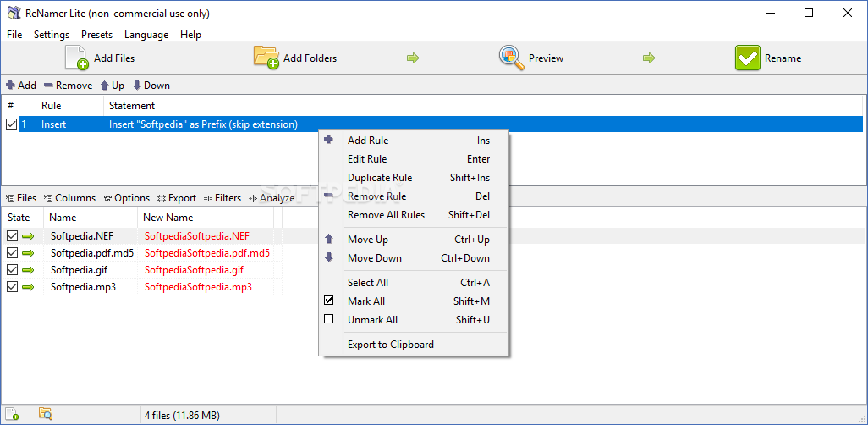The height and width of the screenshot is (425, 868).
Task: Click green arrow state icon for Softpedia.pdf.md5
Action: point(28,253)
